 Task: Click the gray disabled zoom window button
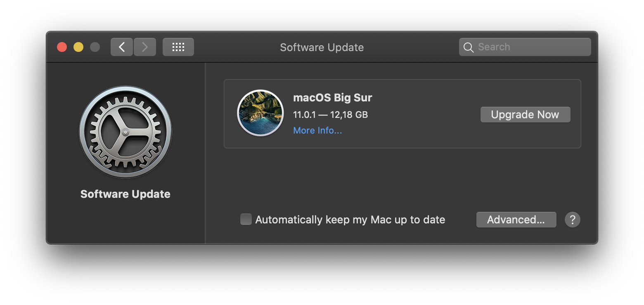click(x=95, y=47)
